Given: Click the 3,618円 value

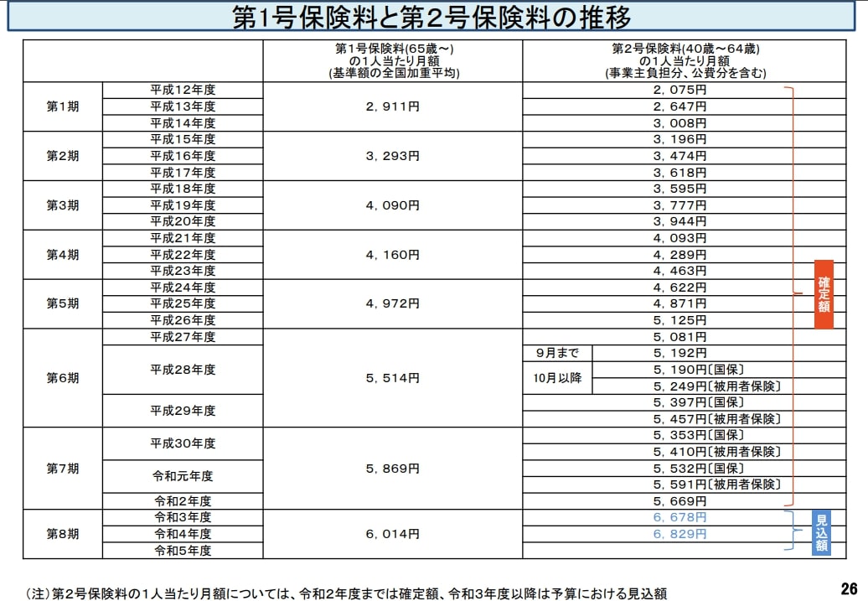Looking at the screenshot, I should click(x=679, y=173).
